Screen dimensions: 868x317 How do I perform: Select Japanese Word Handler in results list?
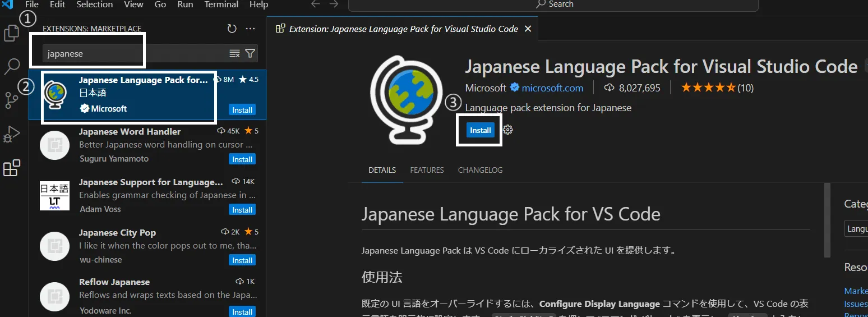[147, 145]
